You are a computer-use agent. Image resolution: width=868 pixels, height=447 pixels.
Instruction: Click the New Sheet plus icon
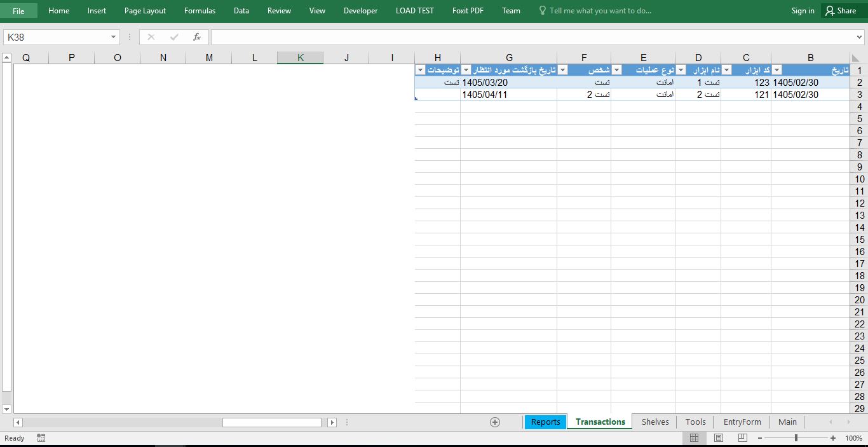point(495,422)
